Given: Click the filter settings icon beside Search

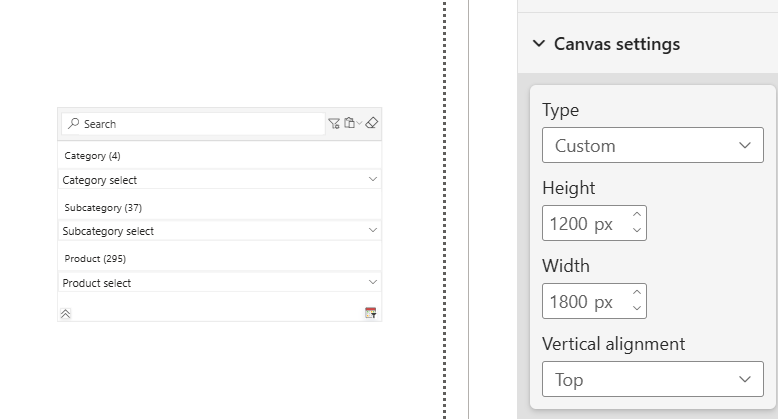Looking at the screenshot, I should pos(334,123).
